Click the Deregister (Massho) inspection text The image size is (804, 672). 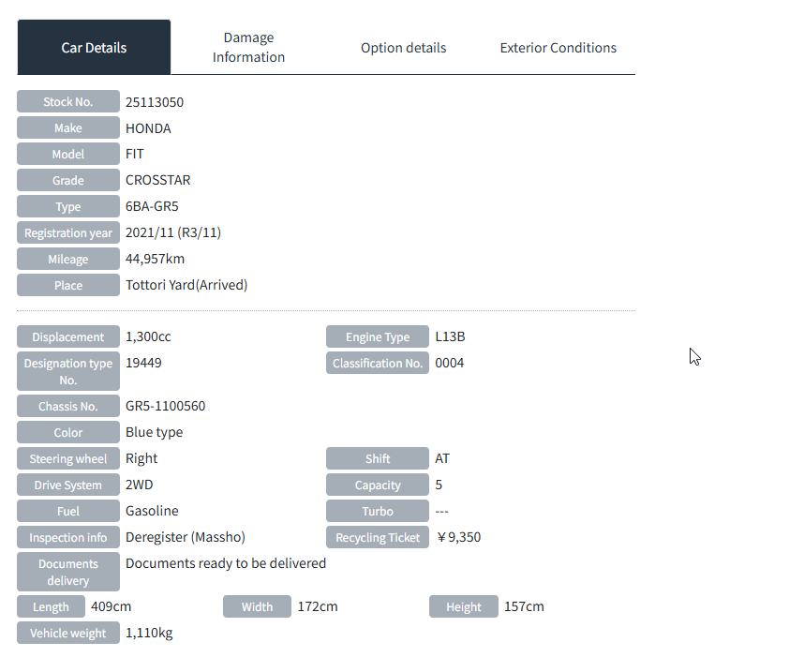(x=185, y=537)
